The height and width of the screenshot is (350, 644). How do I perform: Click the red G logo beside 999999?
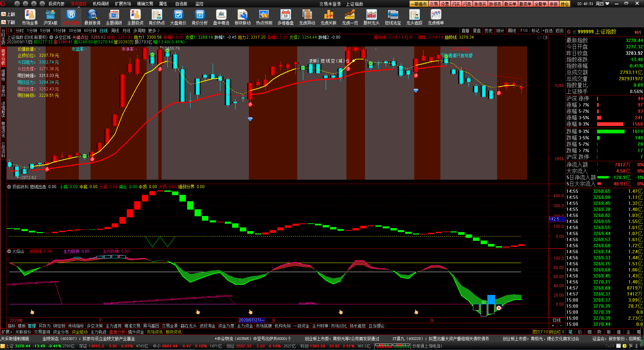click(569, 32)
